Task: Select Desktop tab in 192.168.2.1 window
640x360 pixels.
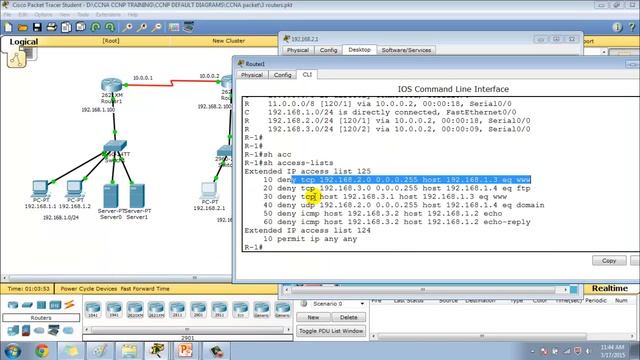Action: [359, 50]
